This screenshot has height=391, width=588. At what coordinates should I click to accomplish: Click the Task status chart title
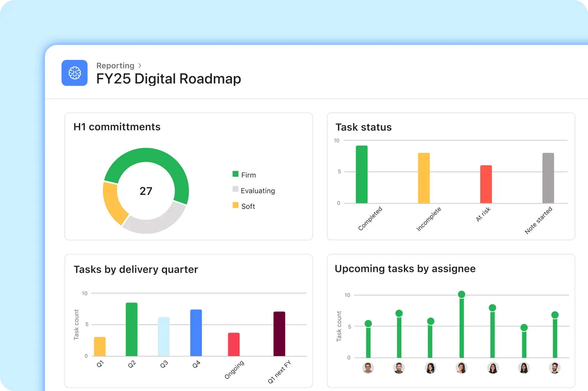364,127
